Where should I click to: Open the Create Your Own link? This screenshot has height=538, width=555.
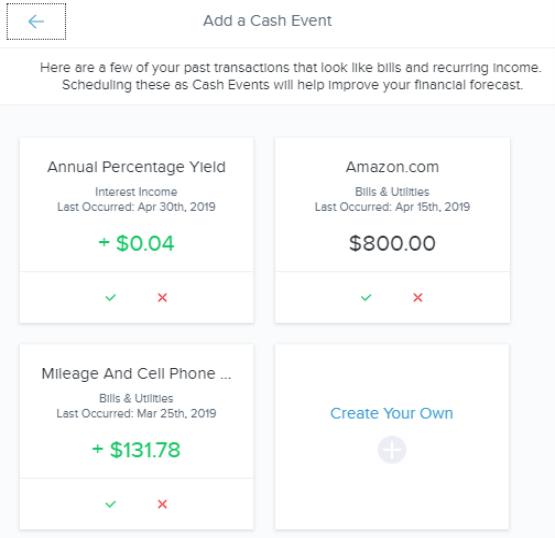point(391,413)
